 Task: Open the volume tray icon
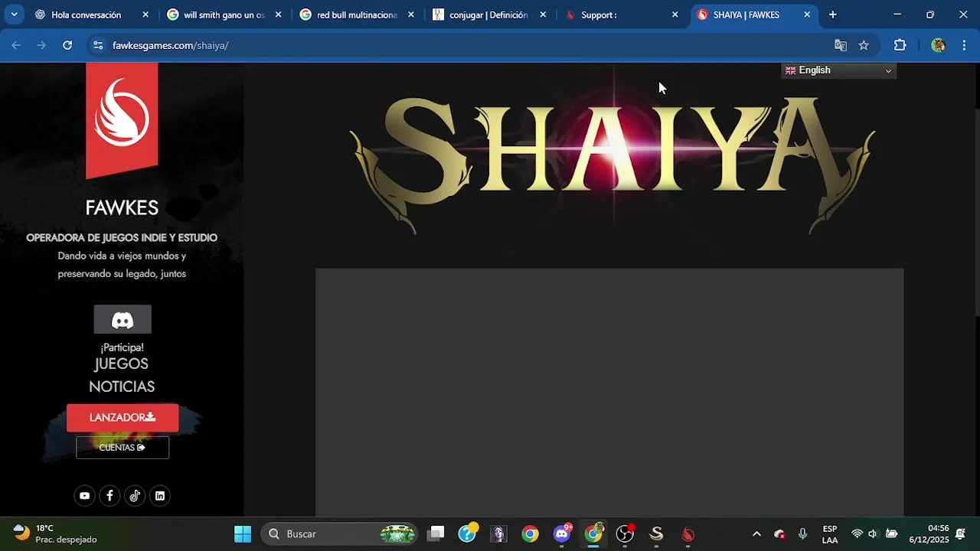(x=873, y=534)
